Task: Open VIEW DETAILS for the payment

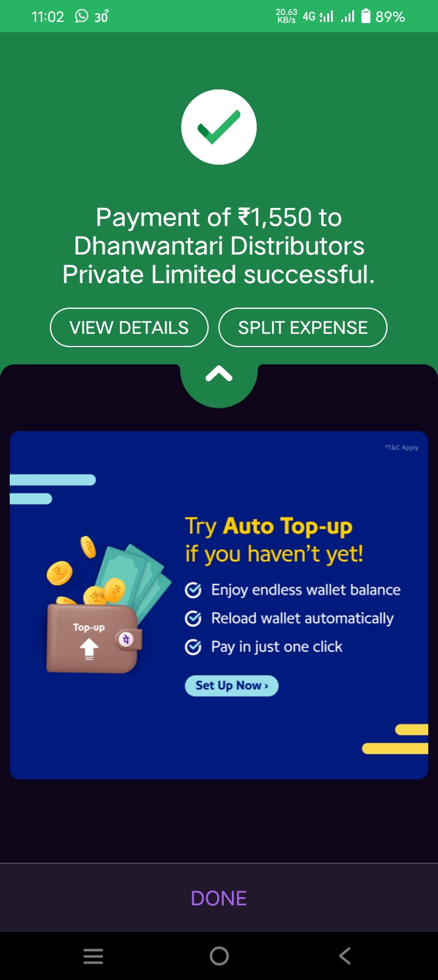Action: [x=129, y=328]
